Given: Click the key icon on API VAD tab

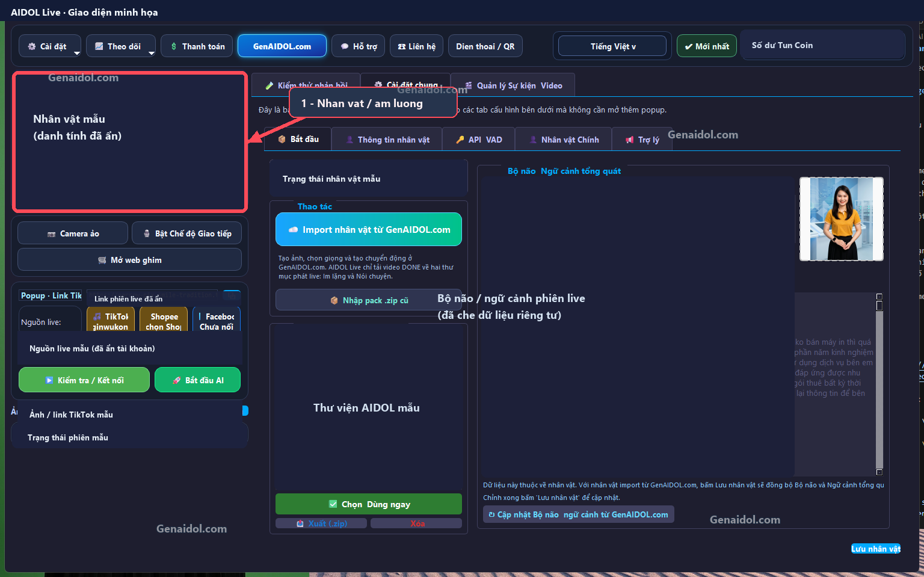Looking at the screenshot, I should (x=460, y=140).
